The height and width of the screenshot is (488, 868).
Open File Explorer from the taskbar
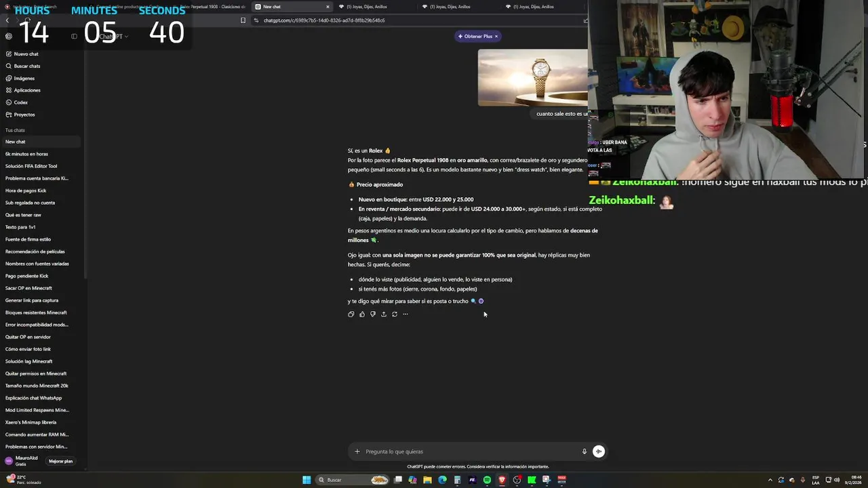tap(427, 480)
